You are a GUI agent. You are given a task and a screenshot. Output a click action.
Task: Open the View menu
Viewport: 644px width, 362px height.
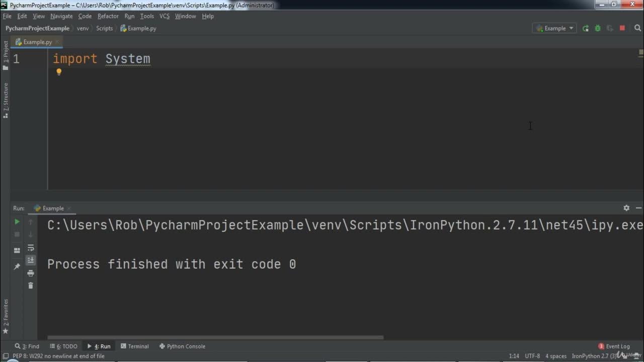click(x=39, y=16)
